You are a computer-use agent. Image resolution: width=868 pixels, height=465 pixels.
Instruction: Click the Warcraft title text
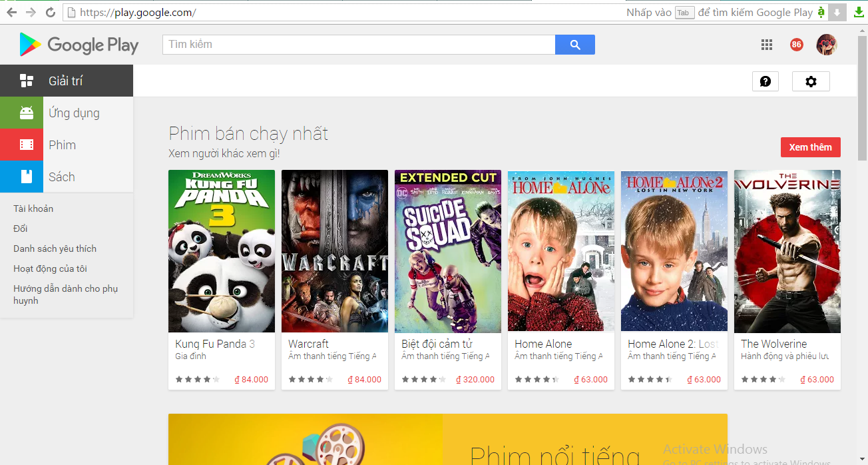click(x=308, y=344)
